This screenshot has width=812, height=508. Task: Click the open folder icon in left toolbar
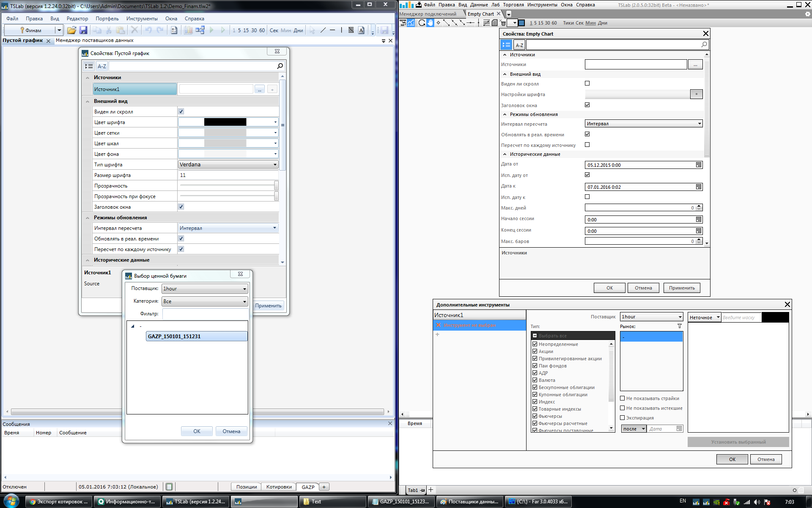71,30
